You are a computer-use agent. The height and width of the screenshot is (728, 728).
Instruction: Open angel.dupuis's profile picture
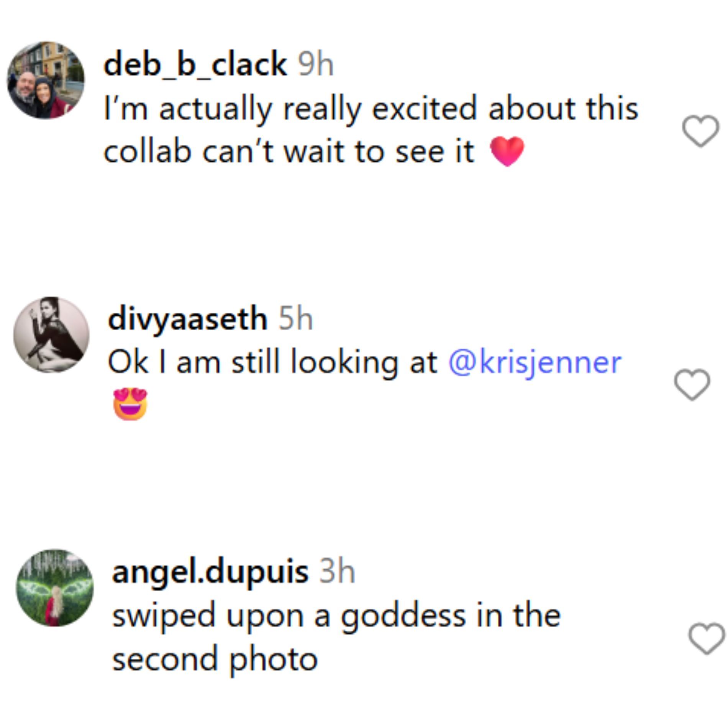pyautogui.click(x=55, y=588)
